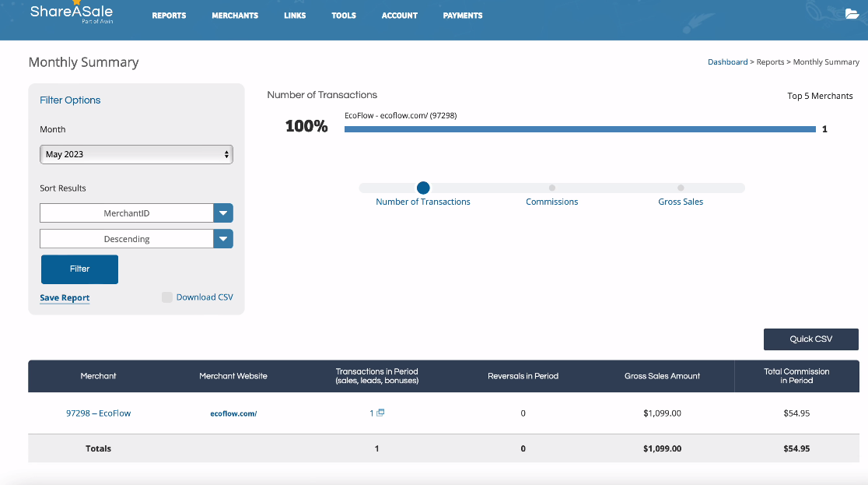Screen dimensions: 868x485
Task: Open the ACCOUNT menu
Action: coord(399,16)
